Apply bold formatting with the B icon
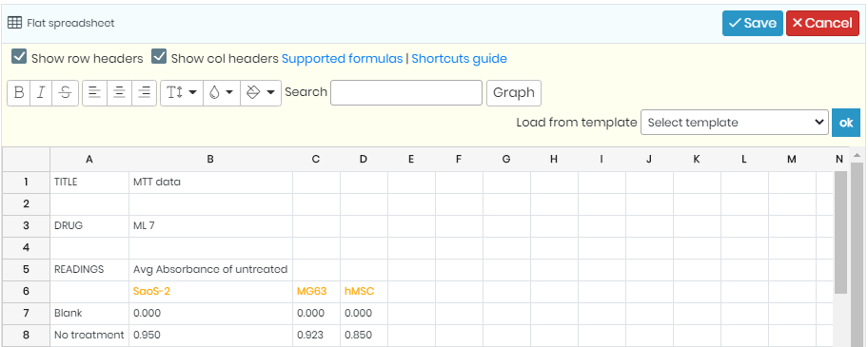This screenshot has width=868, height=347. [x=18, y=93]
